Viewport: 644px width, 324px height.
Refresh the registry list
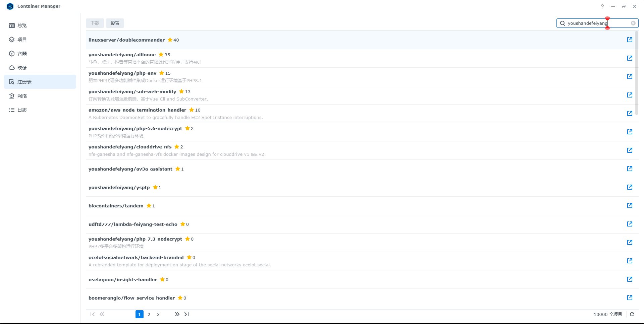click(632, 314)
